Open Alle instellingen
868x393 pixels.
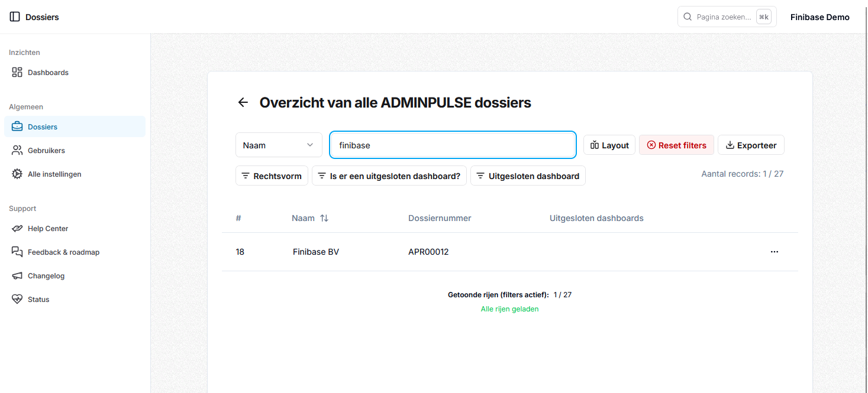pyautogui.click(x=75, y=174)
